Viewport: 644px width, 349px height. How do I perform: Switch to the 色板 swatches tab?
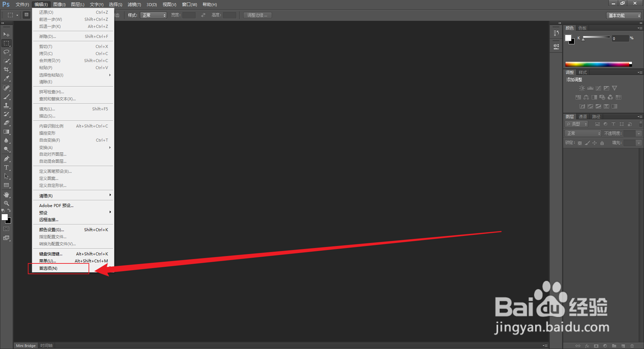click(x=582, y=28)
